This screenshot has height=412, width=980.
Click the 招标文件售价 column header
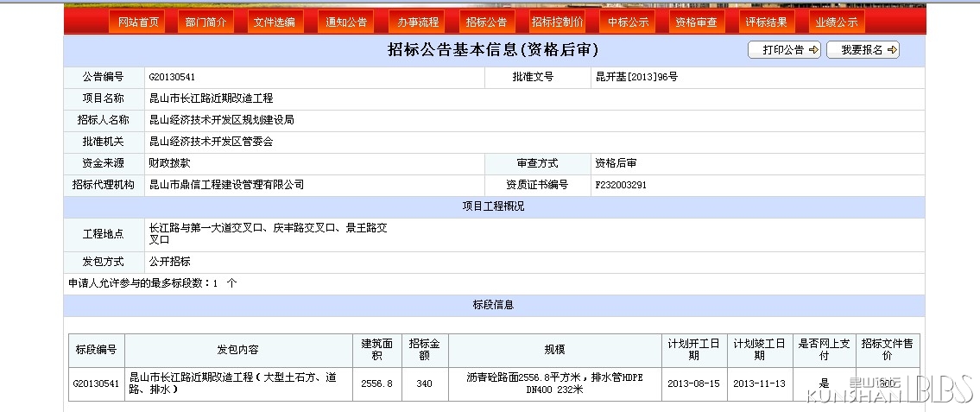click(887, 350)
